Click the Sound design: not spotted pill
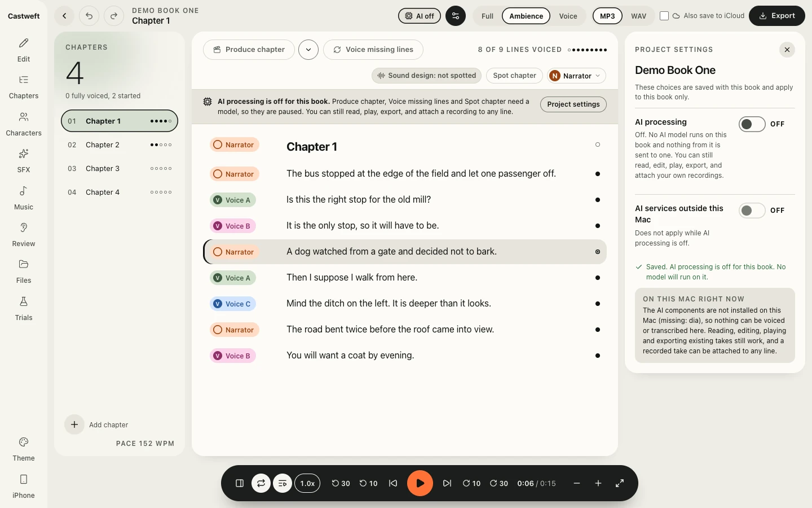The width and height of the screenshot is (812, 508). (426, 76)
